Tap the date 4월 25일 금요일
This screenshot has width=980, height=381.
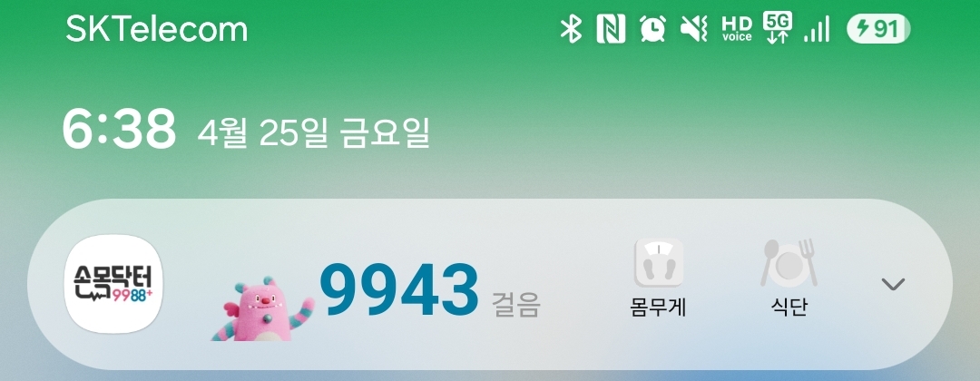click(x=314, y=132)
